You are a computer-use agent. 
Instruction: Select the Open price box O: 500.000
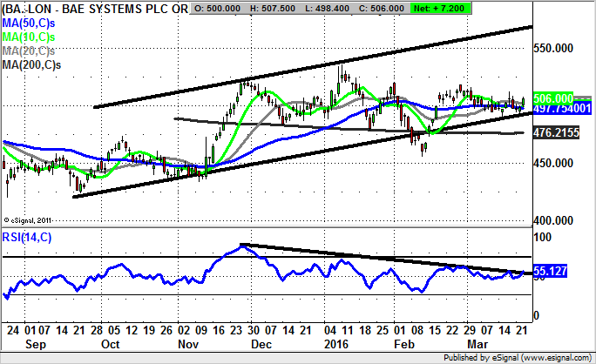218,6
